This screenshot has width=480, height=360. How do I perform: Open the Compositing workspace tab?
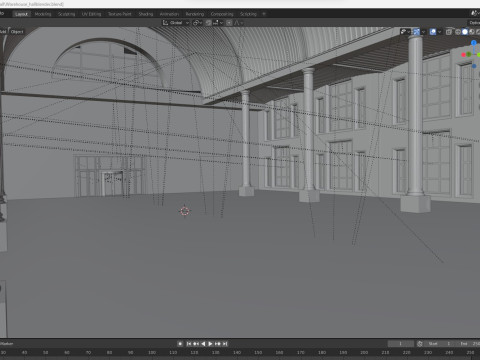pyautogui.click(x=222, y=14)
